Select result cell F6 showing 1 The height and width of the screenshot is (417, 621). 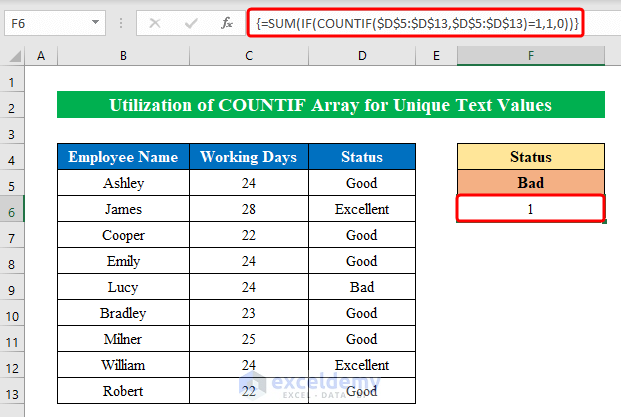tap(531, 209)
